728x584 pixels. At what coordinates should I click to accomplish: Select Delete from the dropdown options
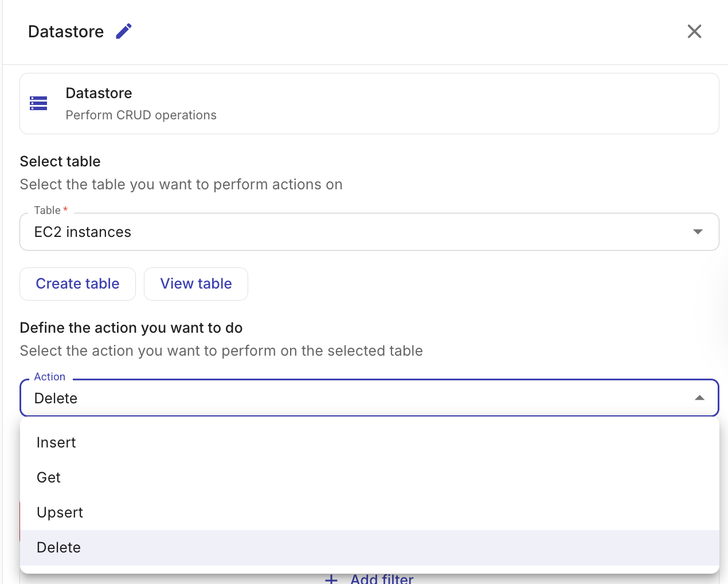coord(58,547)
